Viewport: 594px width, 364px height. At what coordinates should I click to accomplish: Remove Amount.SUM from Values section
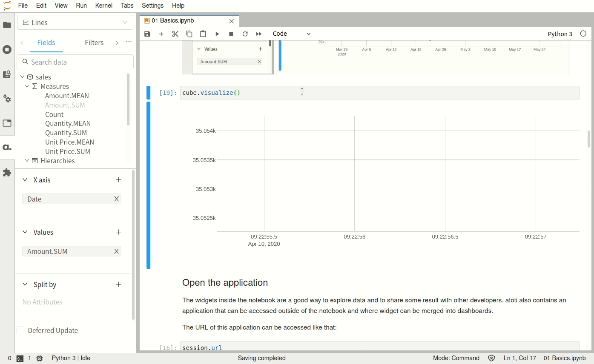click(116, 251)
